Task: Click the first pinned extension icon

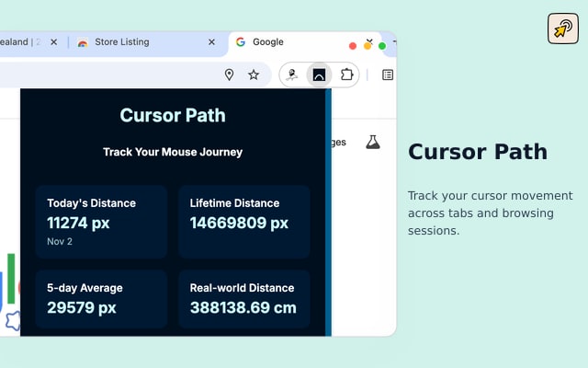Action: click(x=292, y=75)
